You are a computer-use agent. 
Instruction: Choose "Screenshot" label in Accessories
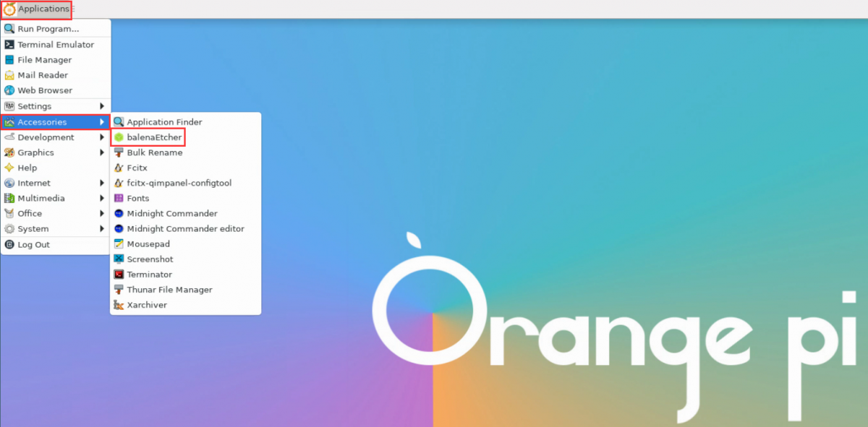click(x=150, y=259)
